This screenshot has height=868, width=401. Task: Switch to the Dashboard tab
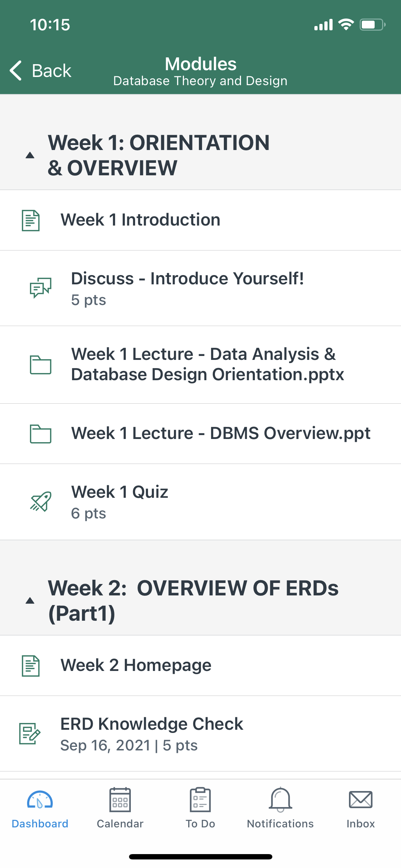[x=40, y=808]
